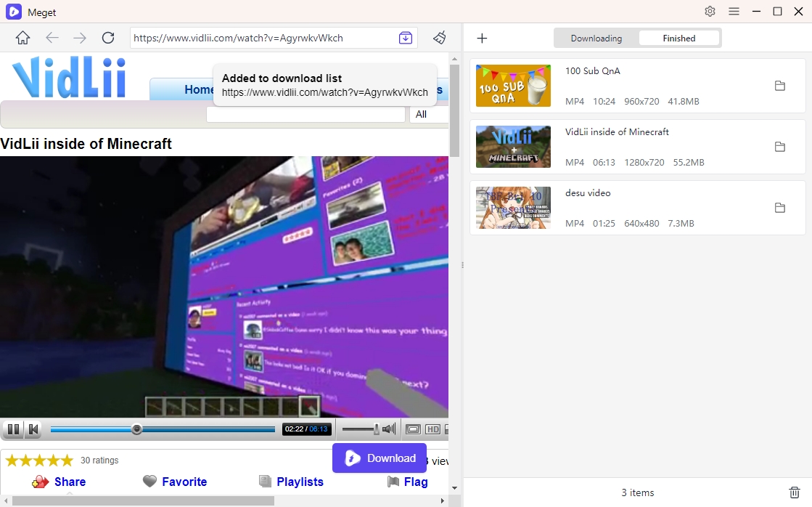
Task: Navigate back in embedded browser
Action: (x=52, y=38)
